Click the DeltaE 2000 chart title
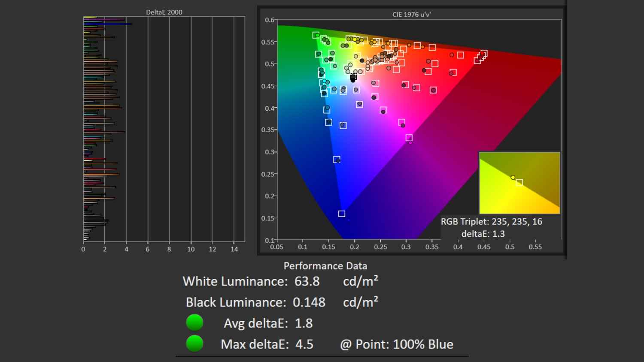The width and height of the screenshot is (644, 362). (164, 12)
